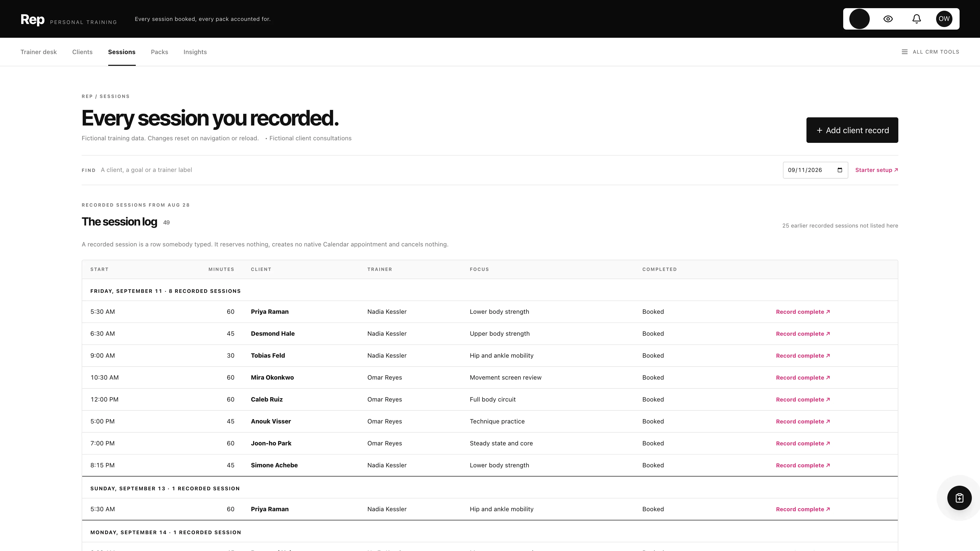Screen dimensions: 980x551
Task: Click 'Technique practice' focus cell
Action: pos(497,421)
